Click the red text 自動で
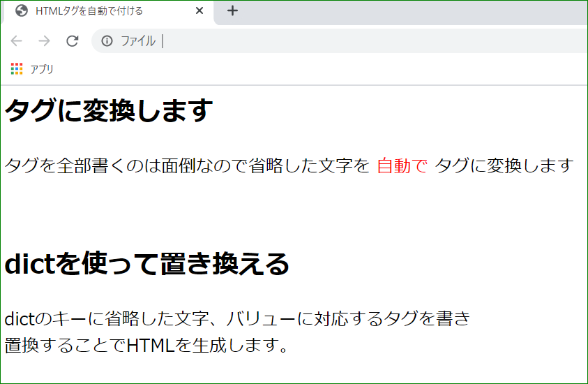588x384 pixels. tap(402, 165)
